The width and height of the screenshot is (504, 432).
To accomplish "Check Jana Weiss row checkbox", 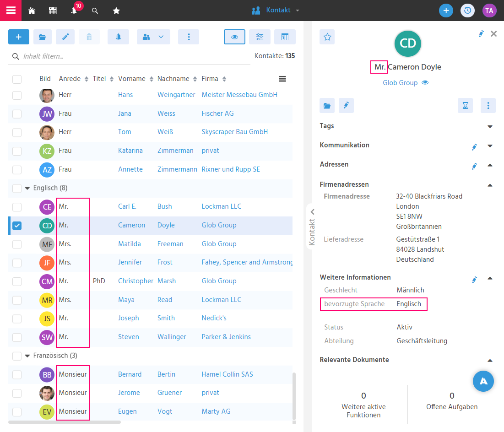I will (x=17, y=114).
